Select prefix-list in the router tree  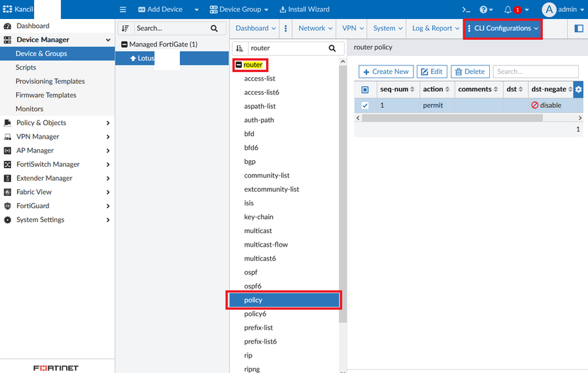click(x=258, y=328)
